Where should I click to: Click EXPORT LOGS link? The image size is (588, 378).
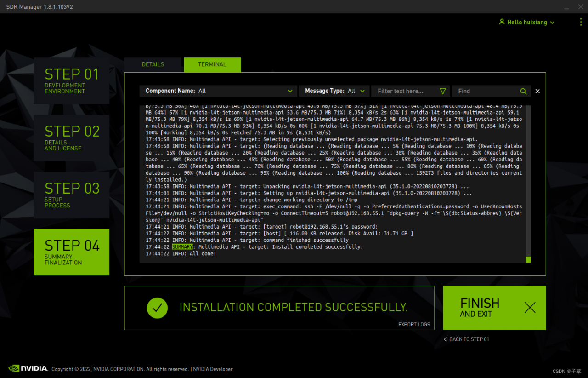coord(414,325)
